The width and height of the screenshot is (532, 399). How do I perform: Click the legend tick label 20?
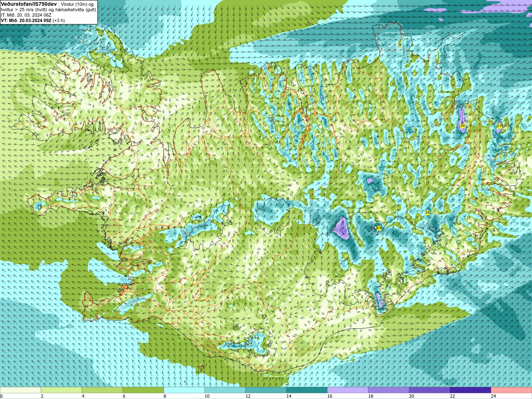click(x=411, y=396)
